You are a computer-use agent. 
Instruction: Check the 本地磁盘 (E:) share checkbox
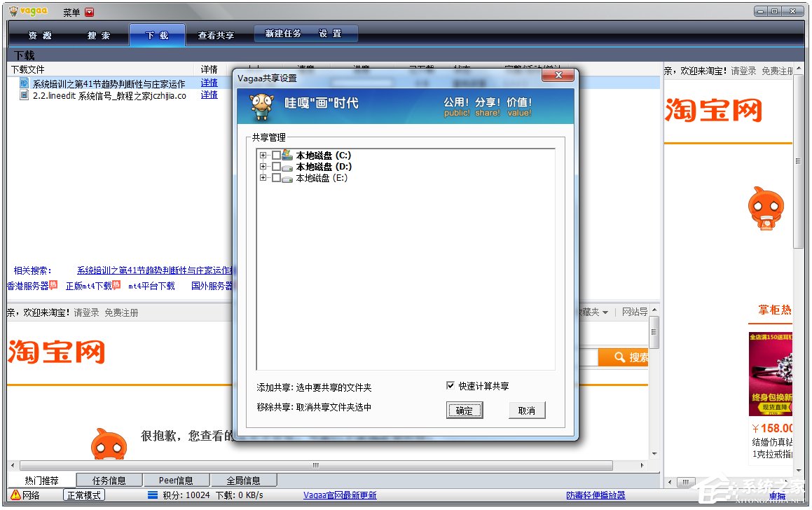[x=276, y=178]
